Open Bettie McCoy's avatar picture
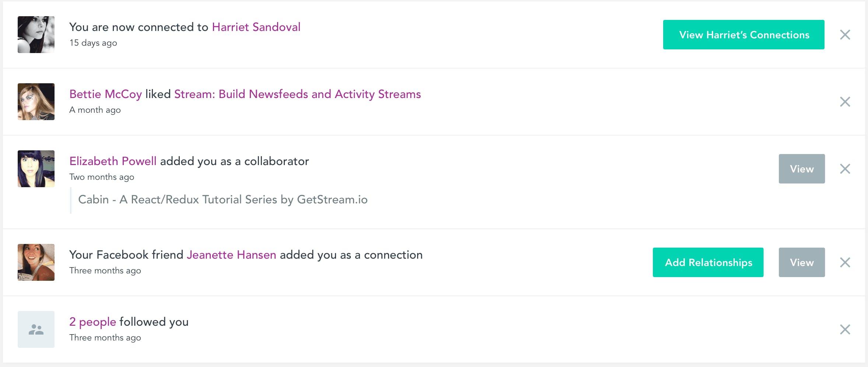The image size is (868, 367). pyautogui.click(x=36, y=102)
